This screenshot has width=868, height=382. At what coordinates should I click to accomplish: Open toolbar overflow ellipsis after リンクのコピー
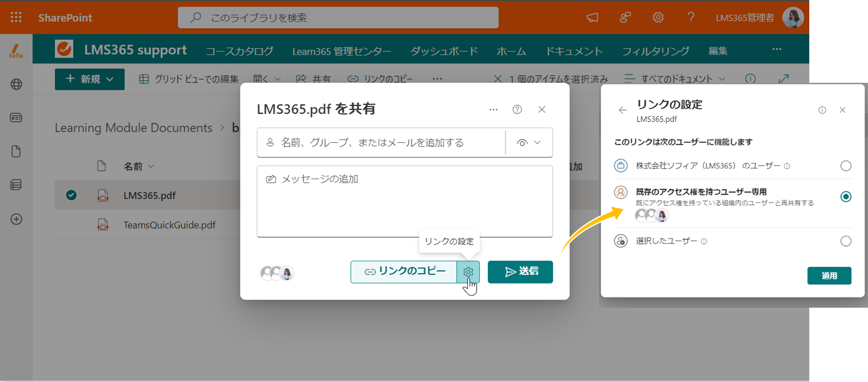point(437,79)
